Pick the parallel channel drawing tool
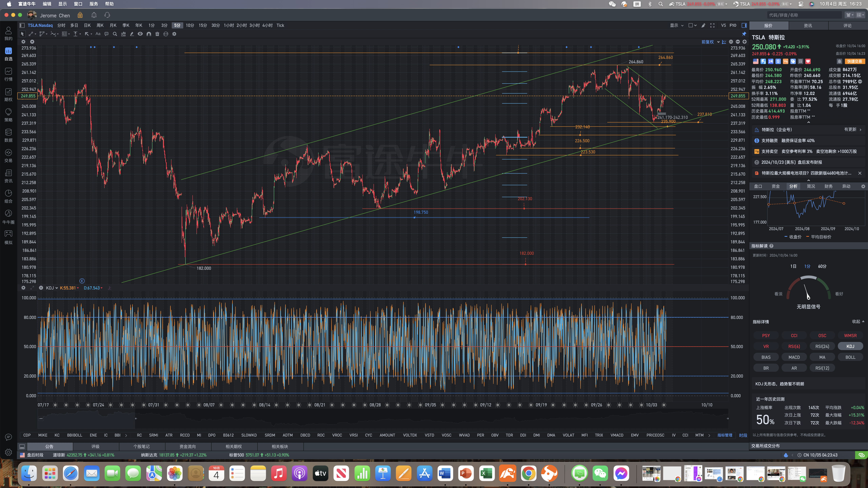868x488 pixels. [x=42, y=34]
